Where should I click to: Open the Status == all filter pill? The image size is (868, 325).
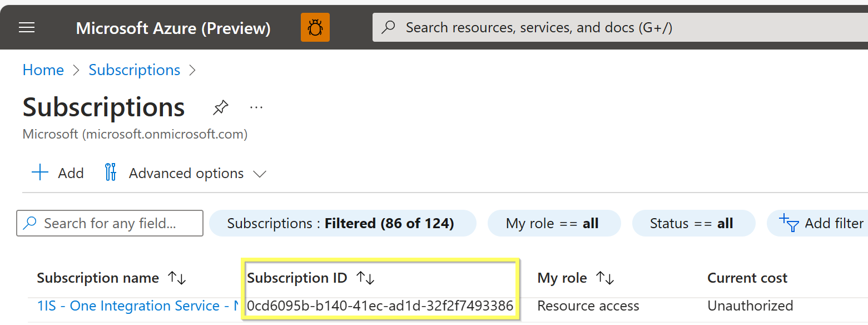693,224
